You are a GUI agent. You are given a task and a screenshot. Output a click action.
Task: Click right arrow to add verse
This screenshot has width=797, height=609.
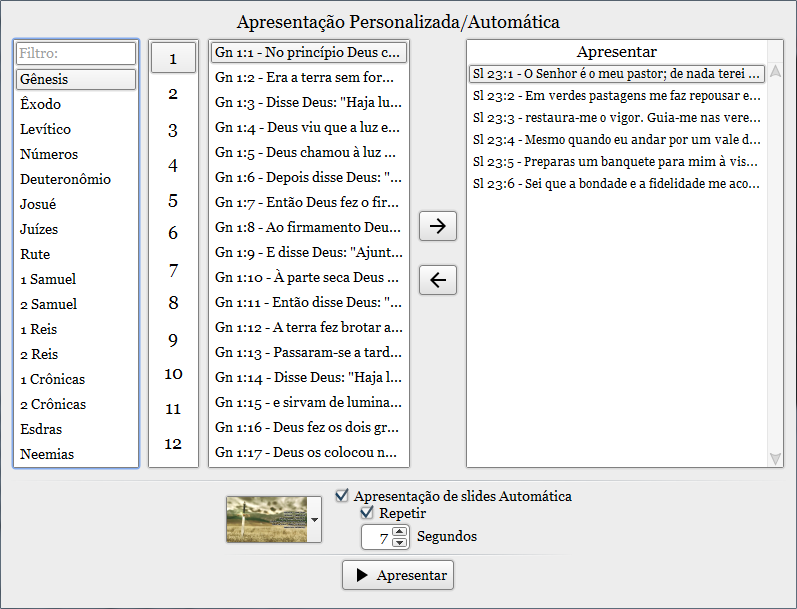[437, 226]
